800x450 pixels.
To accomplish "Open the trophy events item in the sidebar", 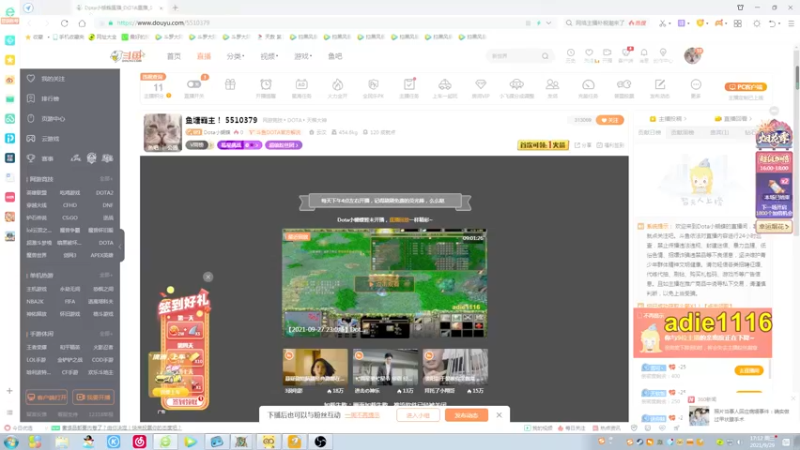I will point(40,158).
